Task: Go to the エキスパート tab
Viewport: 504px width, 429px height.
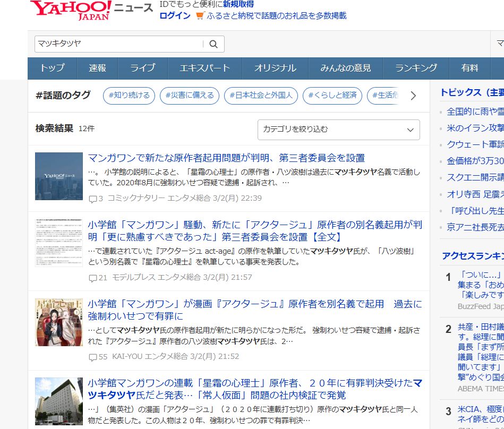Action: click(204, 68)
